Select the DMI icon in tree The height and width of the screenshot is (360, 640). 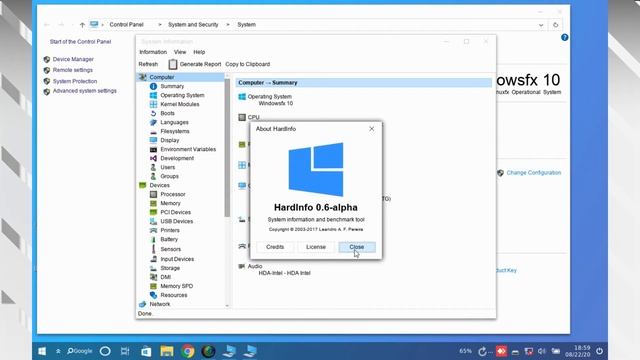coord(153,277)
